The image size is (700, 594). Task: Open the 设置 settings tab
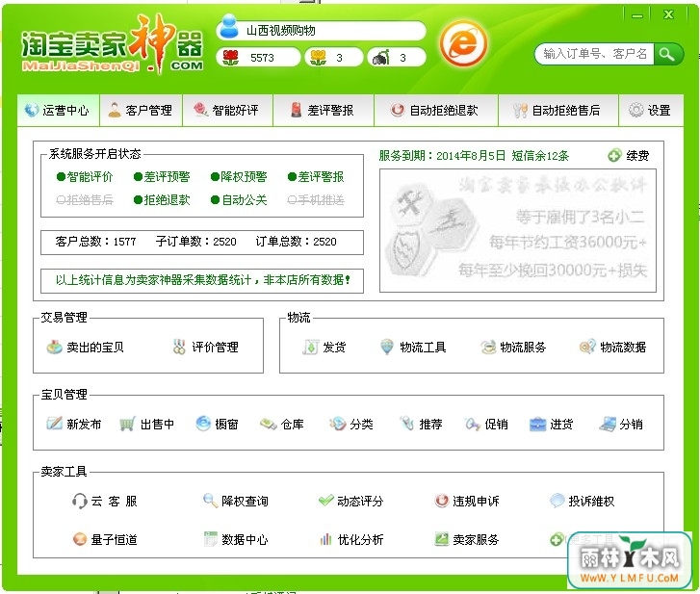pos(651,110)
